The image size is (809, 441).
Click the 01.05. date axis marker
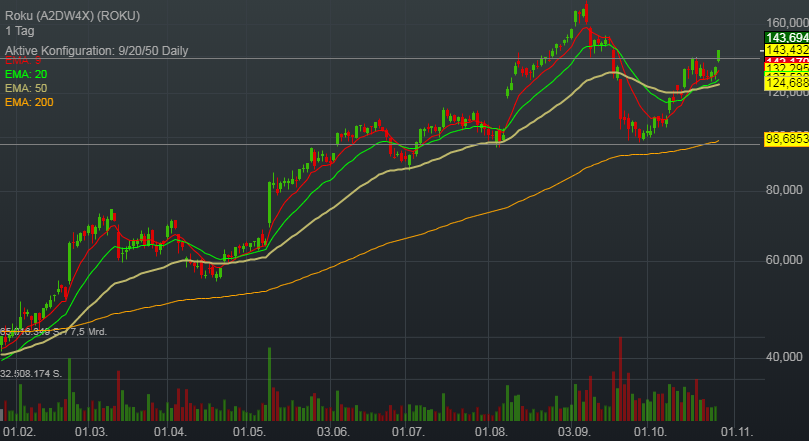tap(249, 432)
